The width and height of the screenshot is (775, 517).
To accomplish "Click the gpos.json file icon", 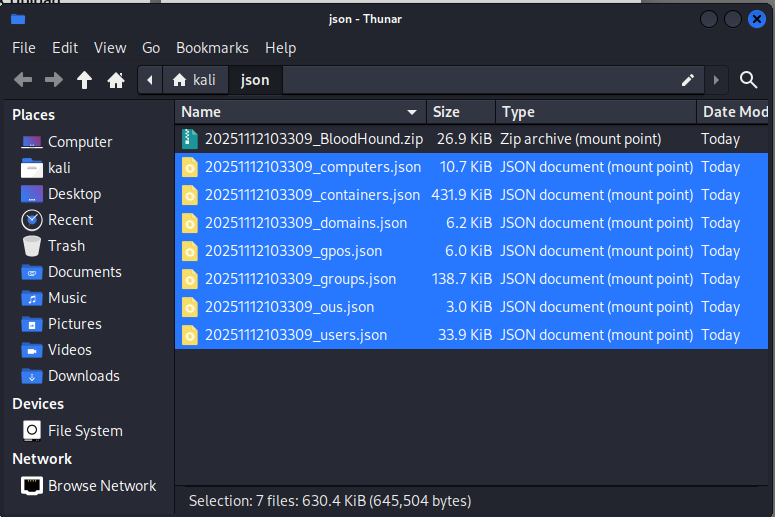I will pos(190,251).
